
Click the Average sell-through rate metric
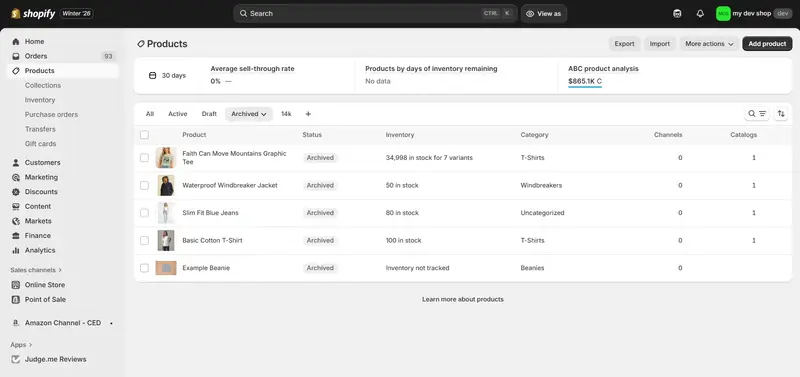[x=253, y=68]
